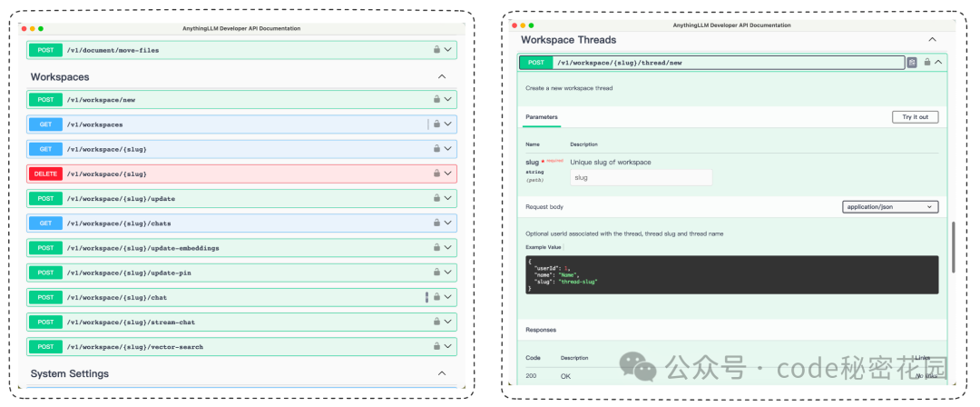Screen dimensions: 980x407
Task: Open the POST /v1/workspace/{slug}/update-pin endpoint
Action: [x=241, y=273]
